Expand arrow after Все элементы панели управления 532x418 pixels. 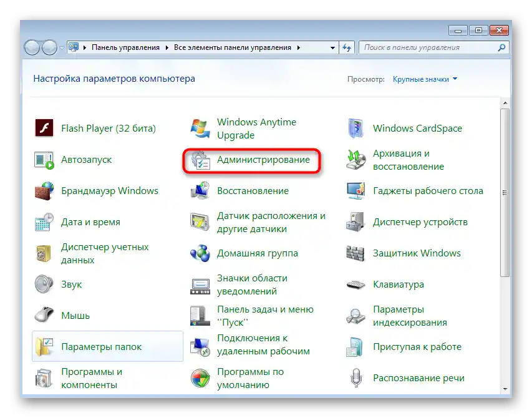pyautogui.click(x=299, y=48)
